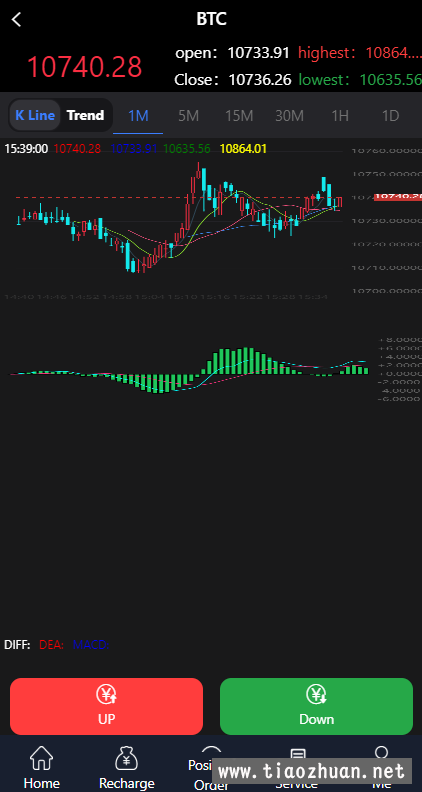Select the 1H timeframe tab
Viewport: 422px width, 792px height.
[340, 116]
